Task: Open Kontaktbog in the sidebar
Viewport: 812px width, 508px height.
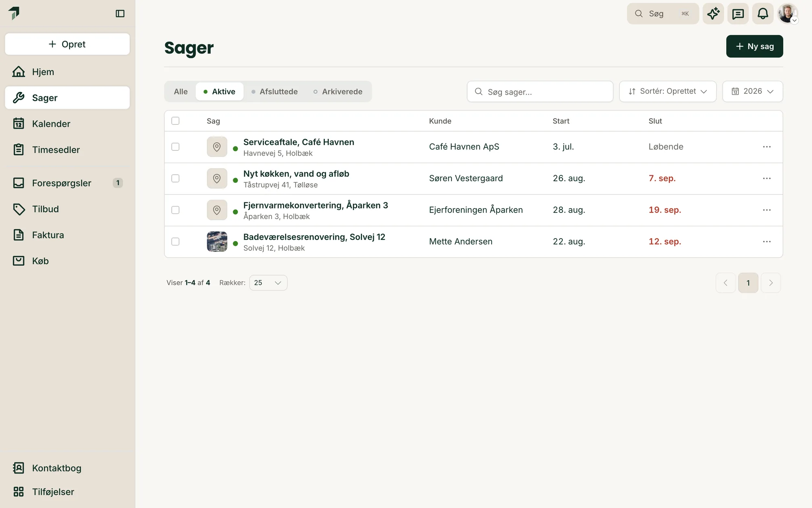Action: click(x=67, y=468)
